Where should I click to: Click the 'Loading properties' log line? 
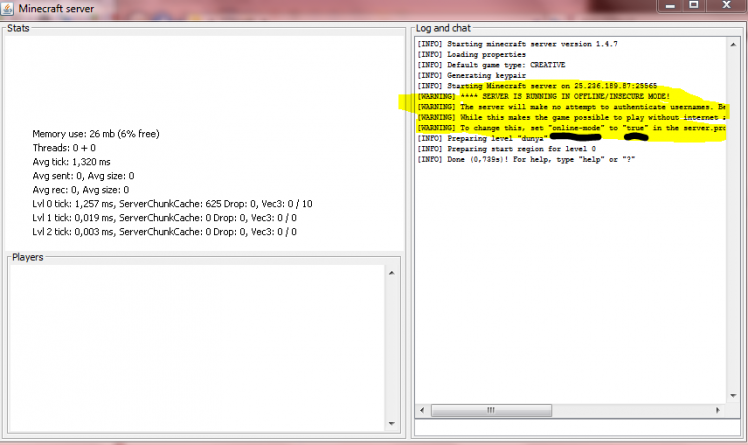pyautogui.click(x=472, y=54)
